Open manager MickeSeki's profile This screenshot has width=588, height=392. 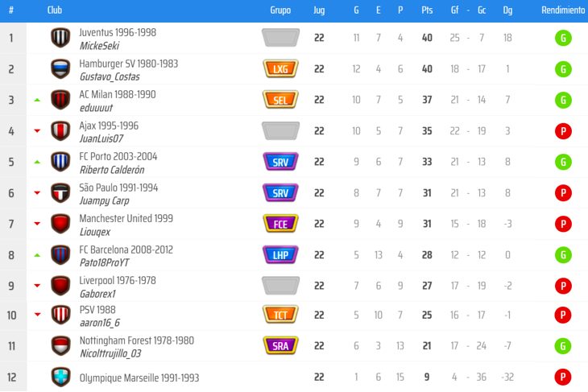[x=99, y=46]
